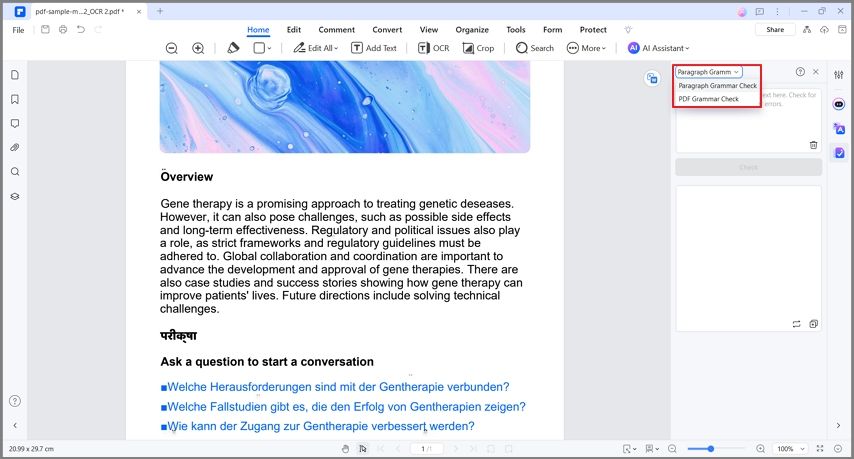Image resolution: width=854 pixels, height=459 pixels.
Task: Clear input text with the trash icon
Action: click(x=813, y=145)
